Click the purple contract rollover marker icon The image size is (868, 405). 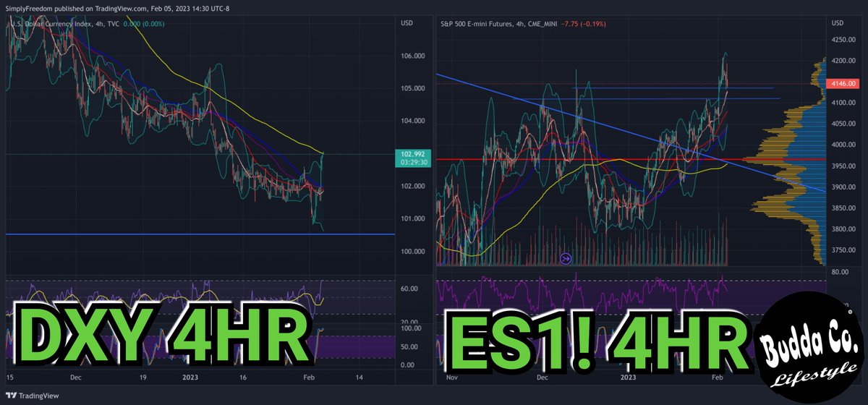(566, 258)
